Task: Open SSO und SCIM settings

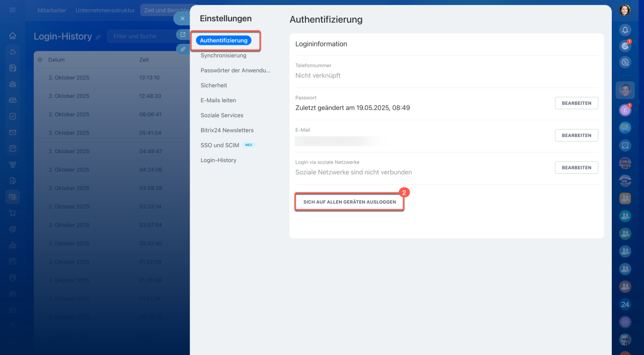Action: pyautogui.click(x=220, y=145)
